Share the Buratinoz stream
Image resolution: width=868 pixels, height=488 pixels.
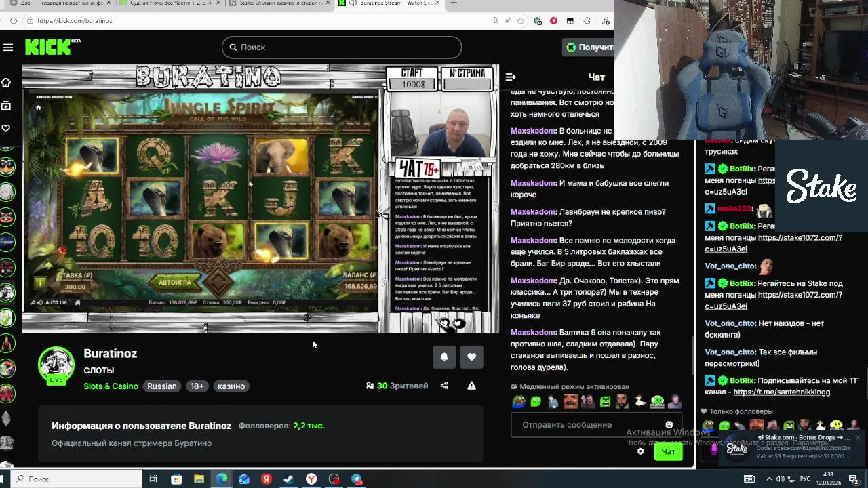tap(444, 386)
